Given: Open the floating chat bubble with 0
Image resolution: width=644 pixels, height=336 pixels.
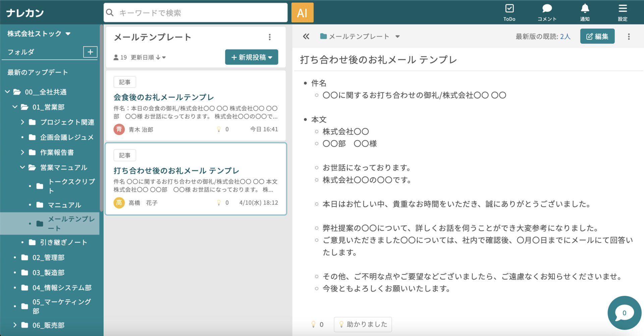Looking at the screenshot, I should (624, 313).
